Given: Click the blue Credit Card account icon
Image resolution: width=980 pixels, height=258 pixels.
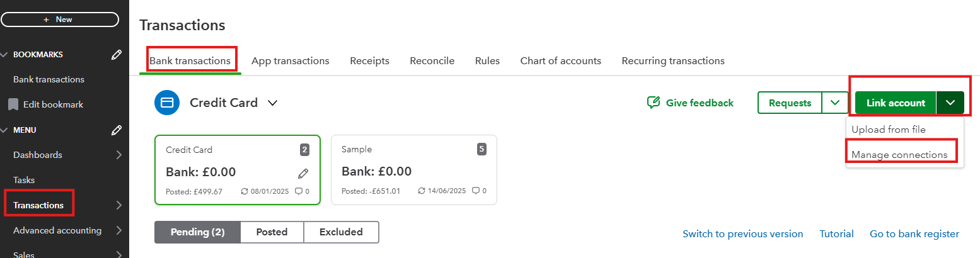Looking at the screenshot, I should 167,103.
